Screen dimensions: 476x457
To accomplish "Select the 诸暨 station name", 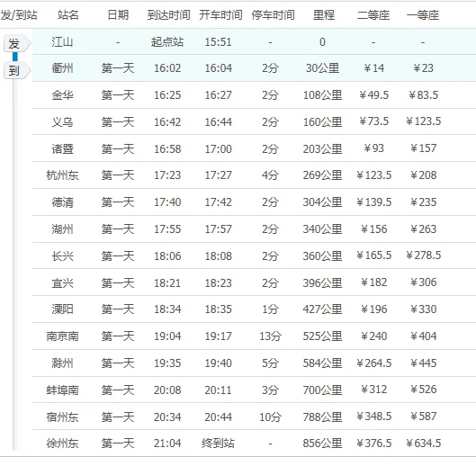I will point(62,149).
